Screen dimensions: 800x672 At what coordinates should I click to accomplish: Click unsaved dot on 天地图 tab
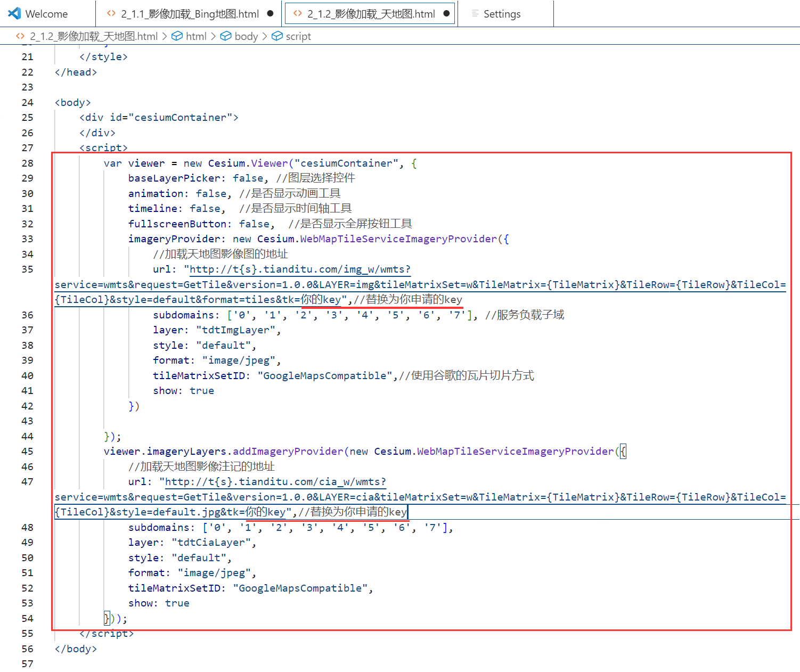pos(446,14)
